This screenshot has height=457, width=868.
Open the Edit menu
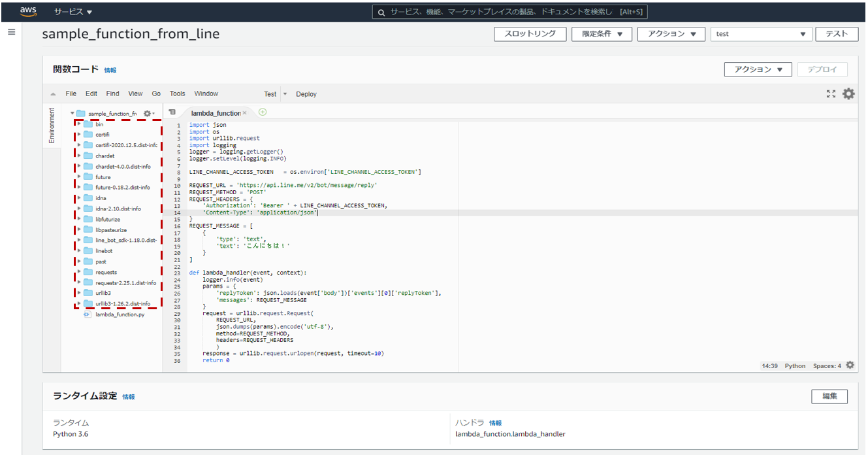pos(91,93)
